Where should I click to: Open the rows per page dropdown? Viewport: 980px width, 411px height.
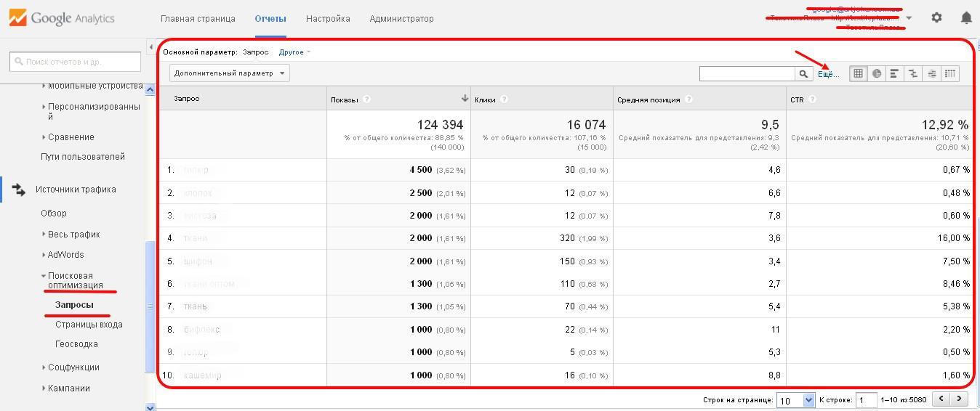tap(796, 400)
